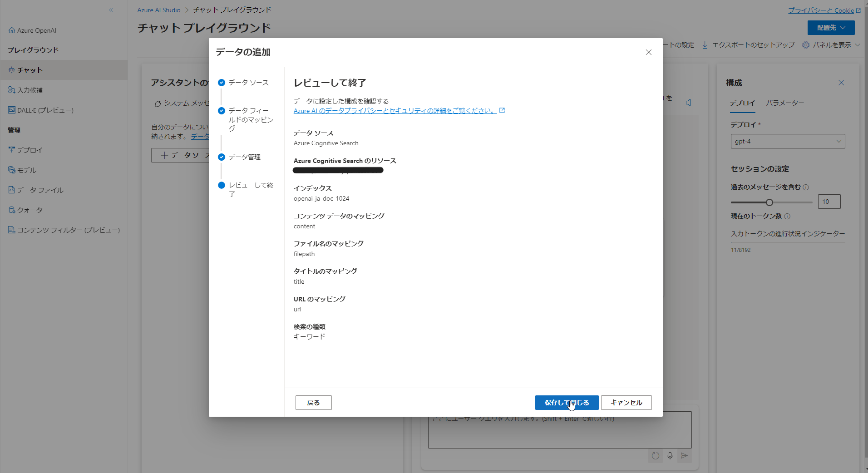868x473 pixels.
Task: Click システム メッセージ tab icon
Action: point(158,103)
